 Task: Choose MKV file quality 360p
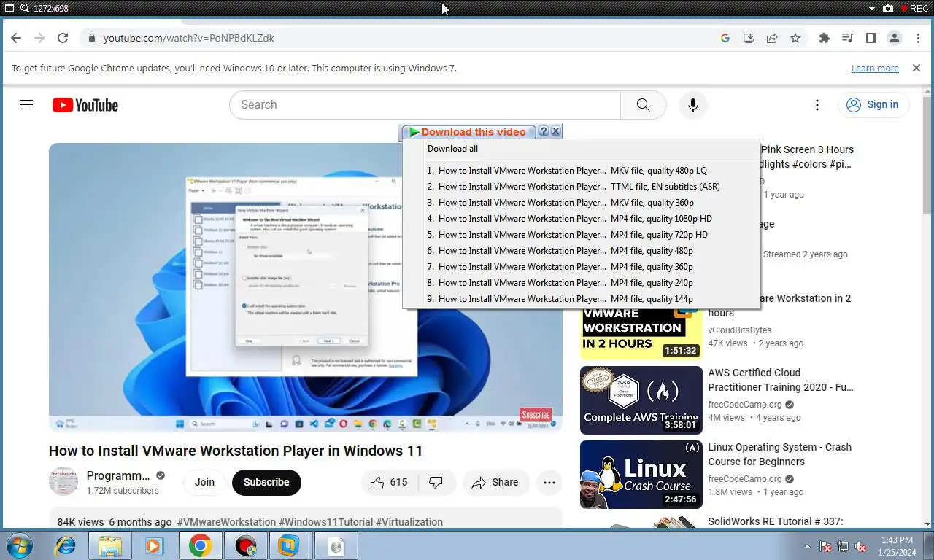coord(581,203)
